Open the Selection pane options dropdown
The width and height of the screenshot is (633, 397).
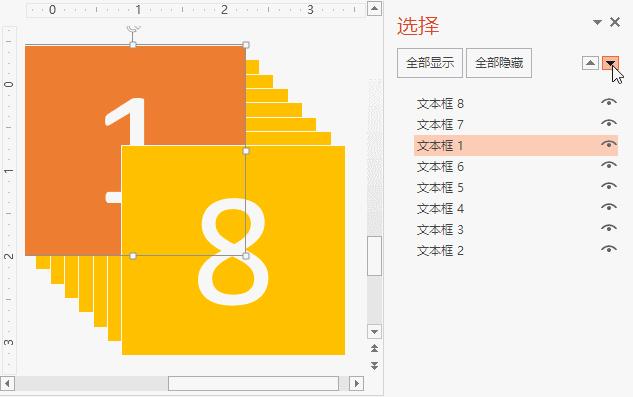point(597,22)
